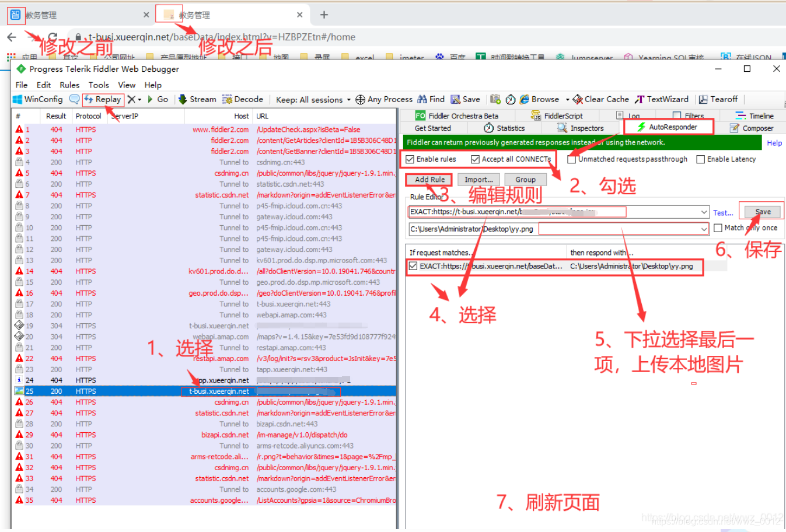Save the AutoResponder rule
786x532 pixels.
click(761, 211)
